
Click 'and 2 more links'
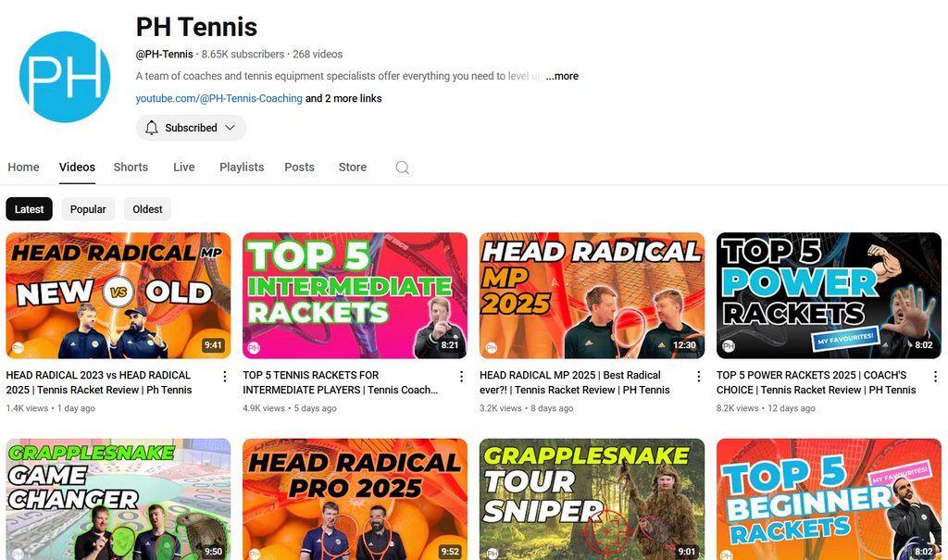(x=343, y=98)
